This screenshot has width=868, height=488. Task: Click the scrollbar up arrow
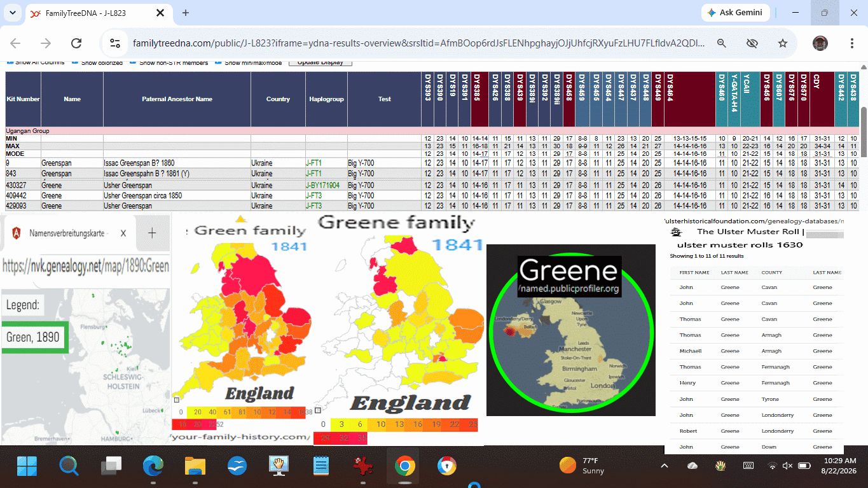[x=864, y=66]
